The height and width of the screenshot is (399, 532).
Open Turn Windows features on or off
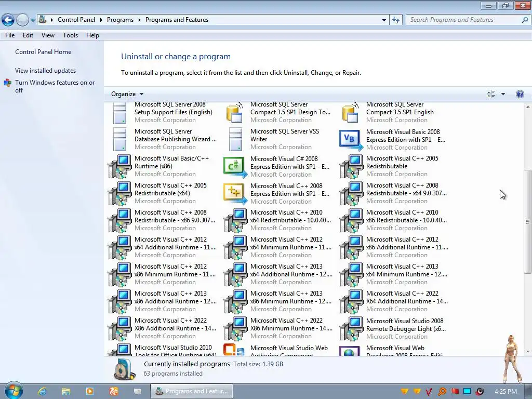pyautogui.click(x=55, y=86)
